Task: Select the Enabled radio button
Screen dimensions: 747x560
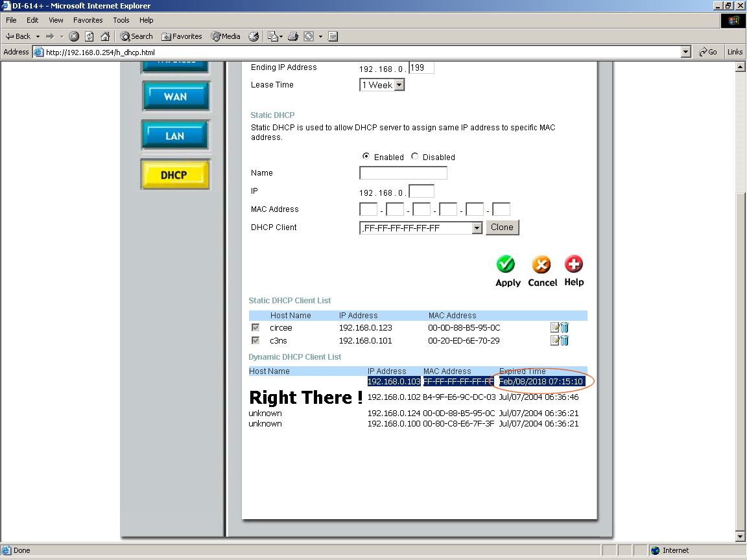Action: click(x=366, y=156)
